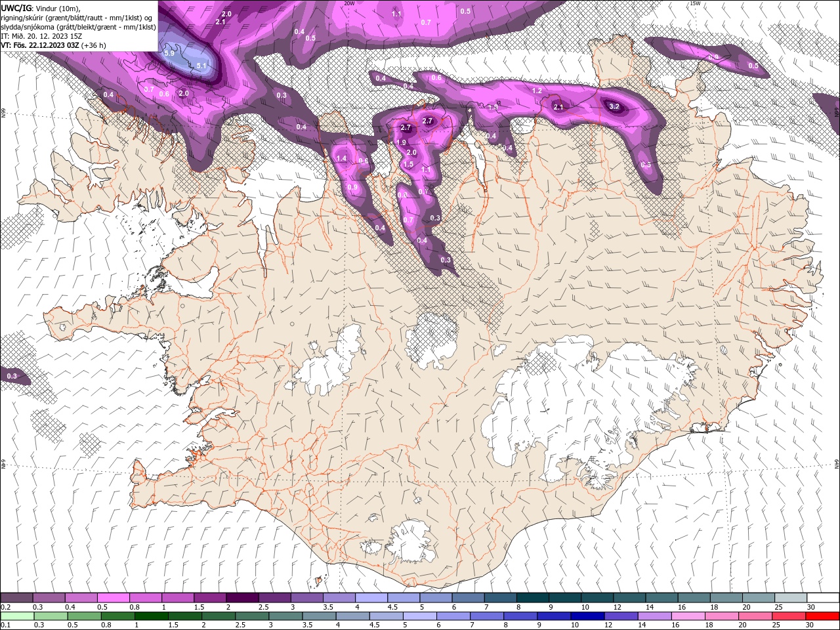
Task: Click the 1.9 value label on the map
Action: coord(401,142)
